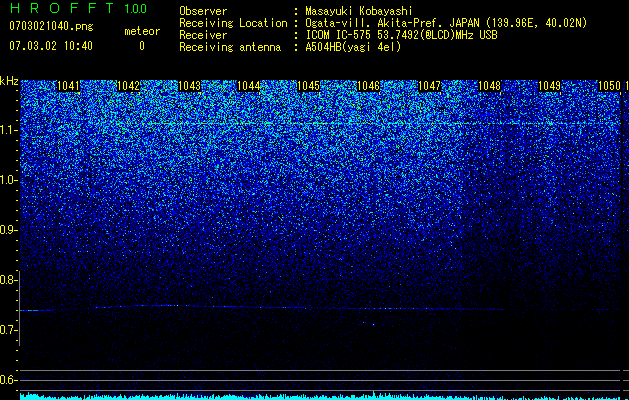Click the 0.7 frequency axis label
Screen dimensions: 629x400
[7, 330]
